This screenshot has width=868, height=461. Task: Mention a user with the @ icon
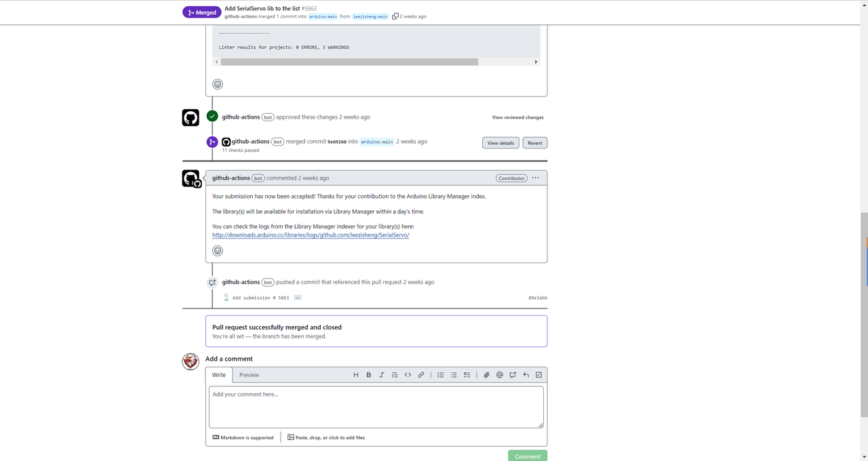tap(500, 375)
